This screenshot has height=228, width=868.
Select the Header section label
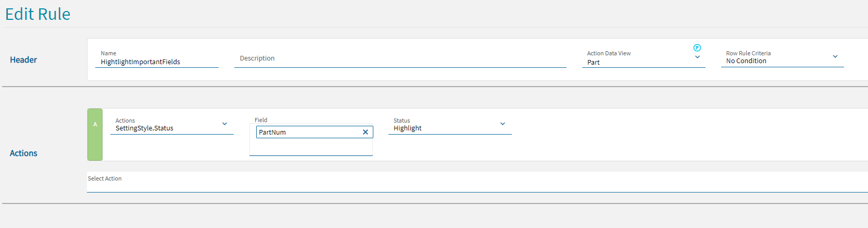coord(23,60)
